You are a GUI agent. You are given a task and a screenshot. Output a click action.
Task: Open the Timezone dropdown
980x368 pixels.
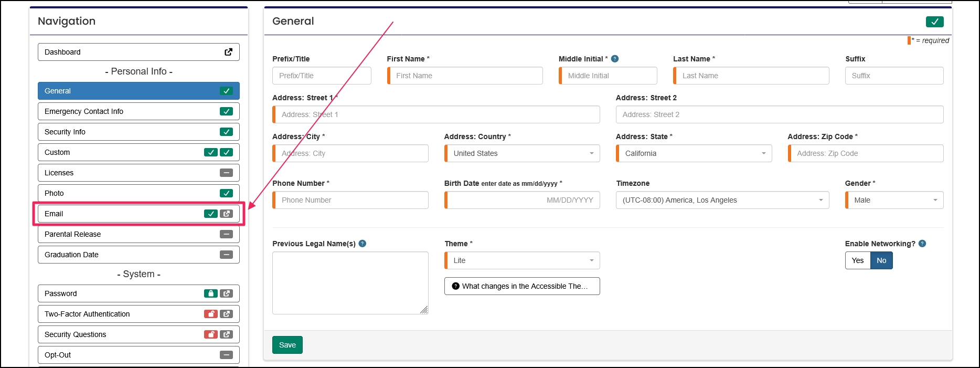[722, 200]
